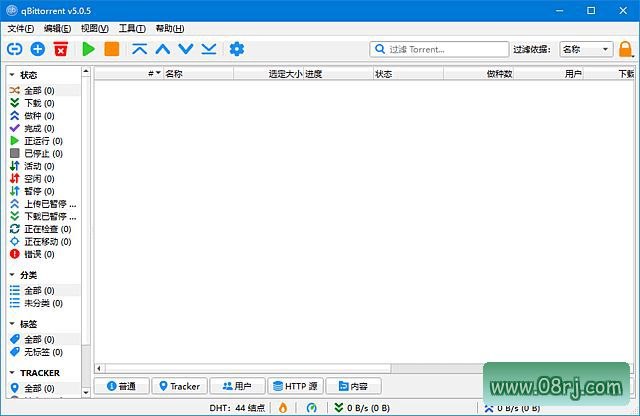The height and width of the screenshot is (416, 640).
Task: Click the orange lock UI icon
Action: (625, 49)
